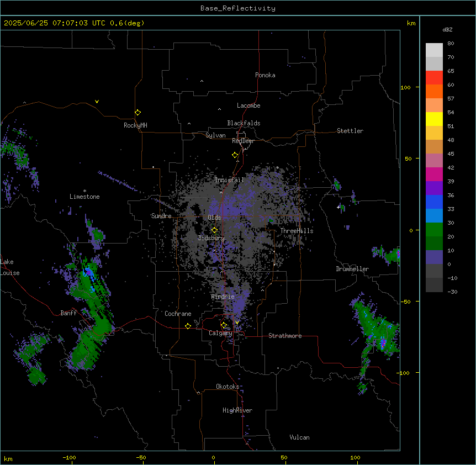Click the Lacombe city label
The width and height of the screenshot is (476, 465).
[248, 105]
